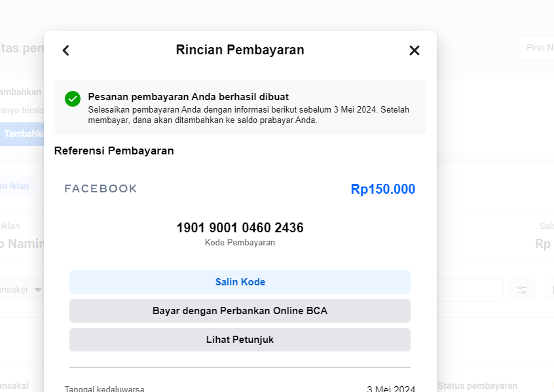554x392 pixels.
Task: Click Bayar dengan Perbankan Online BCA
Action: [x=240, y=311]
